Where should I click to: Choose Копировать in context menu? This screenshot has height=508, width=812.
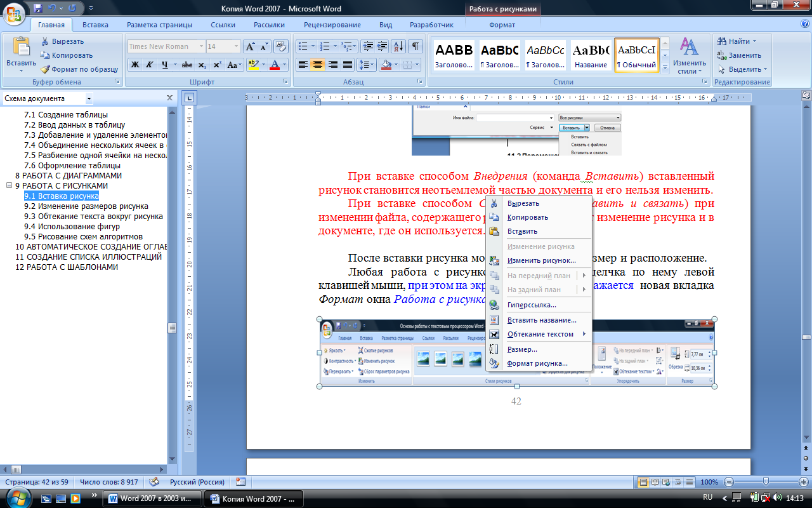pos(539,217)
